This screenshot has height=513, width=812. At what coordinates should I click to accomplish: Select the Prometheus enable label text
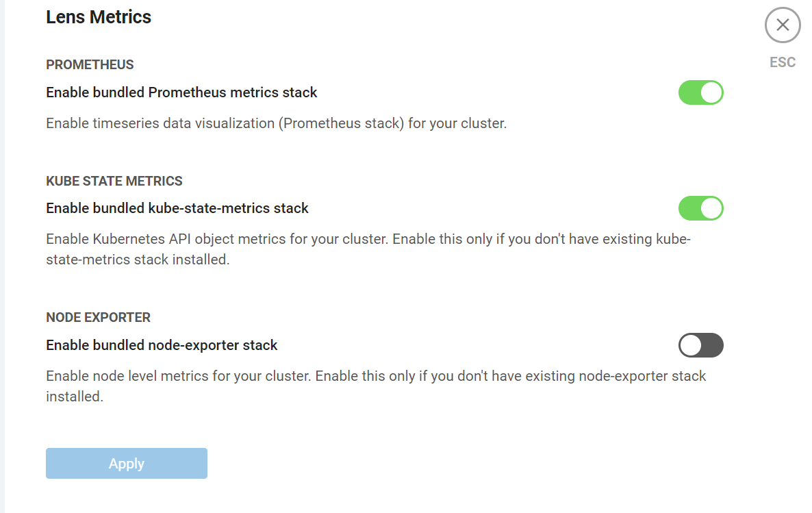181,92
